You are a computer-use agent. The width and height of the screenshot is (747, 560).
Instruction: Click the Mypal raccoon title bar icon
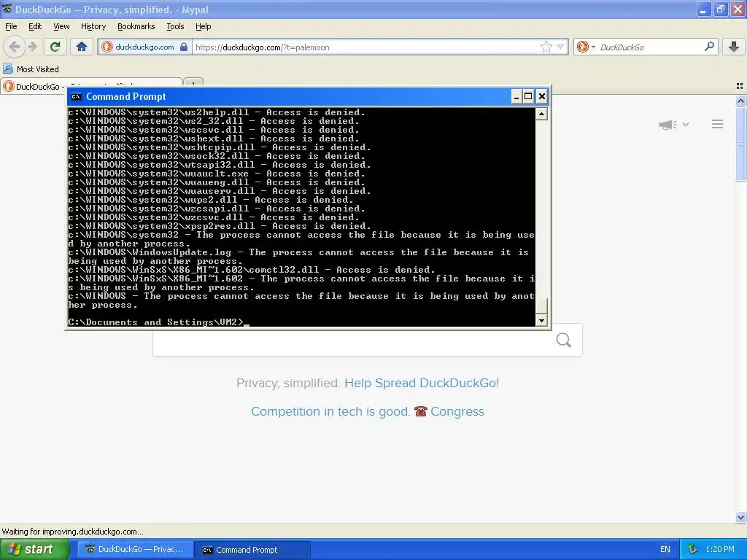tap(7, 9)
